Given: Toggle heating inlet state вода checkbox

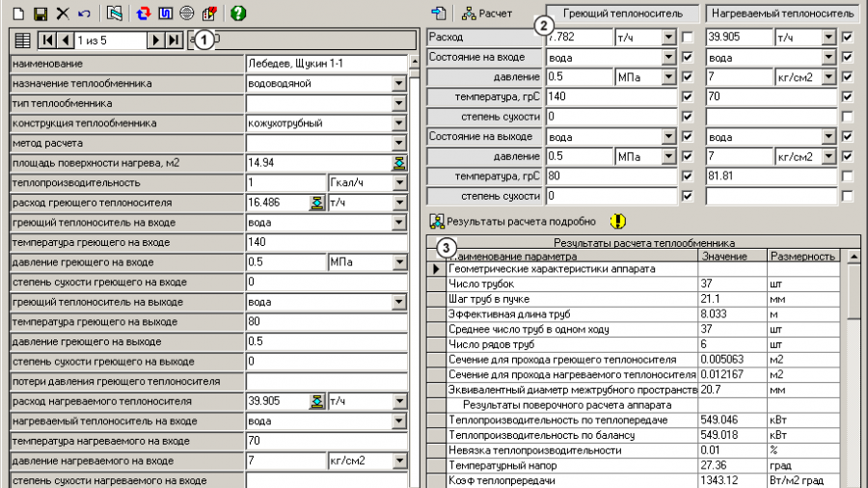Looking at the screenshot, I should point(688,57).
